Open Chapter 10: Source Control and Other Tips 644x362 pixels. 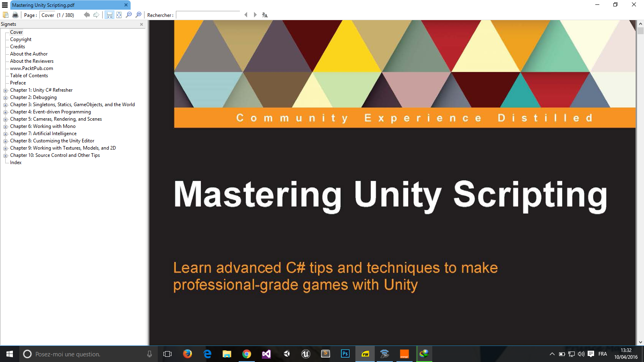click(x=55, y=155)
